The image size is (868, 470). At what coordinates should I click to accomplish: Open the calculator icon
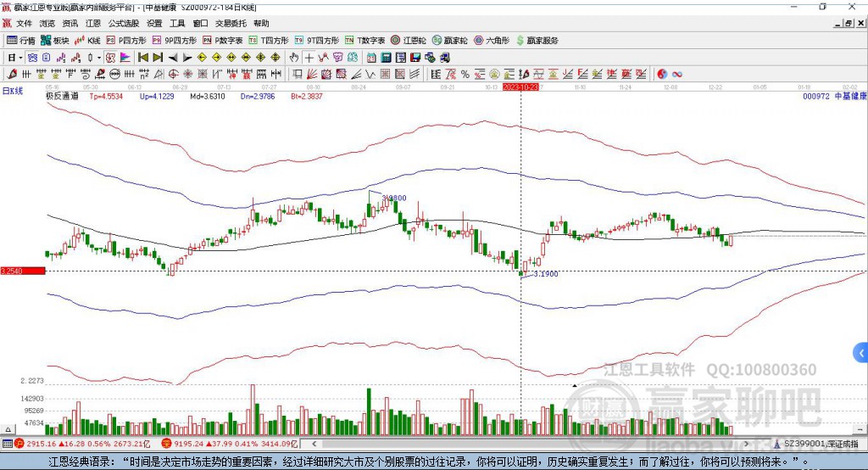(386, 58)
